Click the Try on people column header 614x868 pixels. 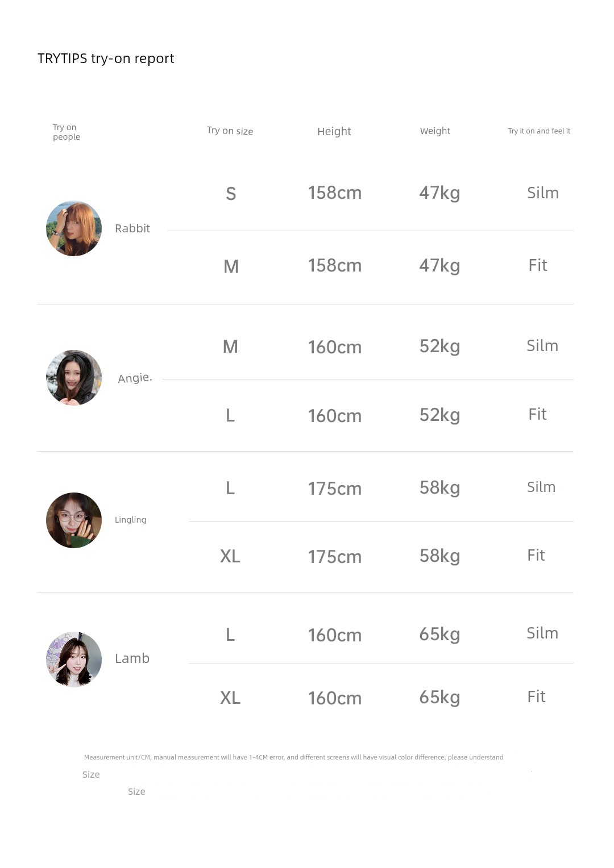click(x=66, y=132)
